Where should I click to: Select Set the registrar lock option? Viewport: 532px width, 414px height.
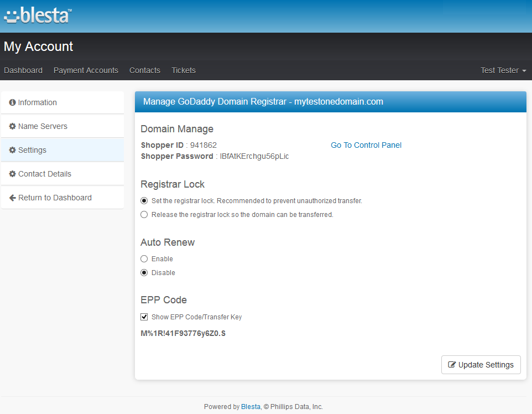point(144,201)
